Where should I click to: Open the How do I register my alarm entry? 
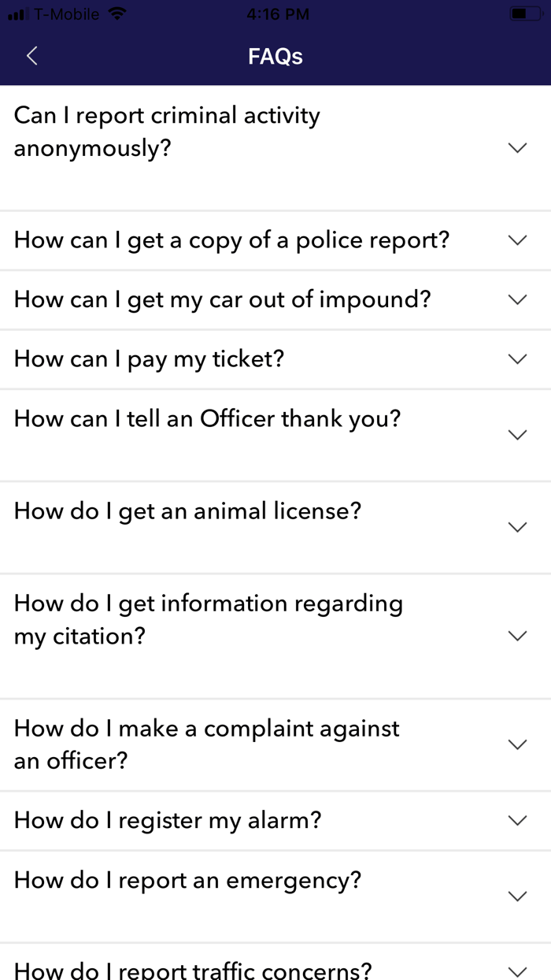coord(167,820)
